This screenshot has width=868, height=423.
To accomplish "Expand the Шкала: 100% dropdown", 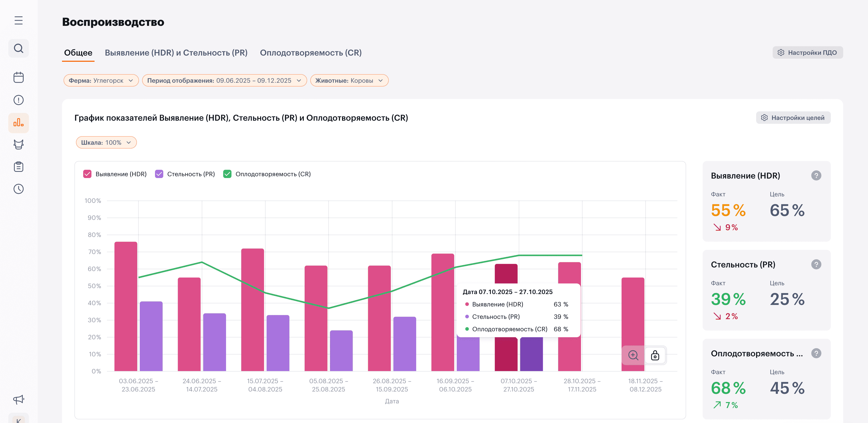I will pos(106,143).
